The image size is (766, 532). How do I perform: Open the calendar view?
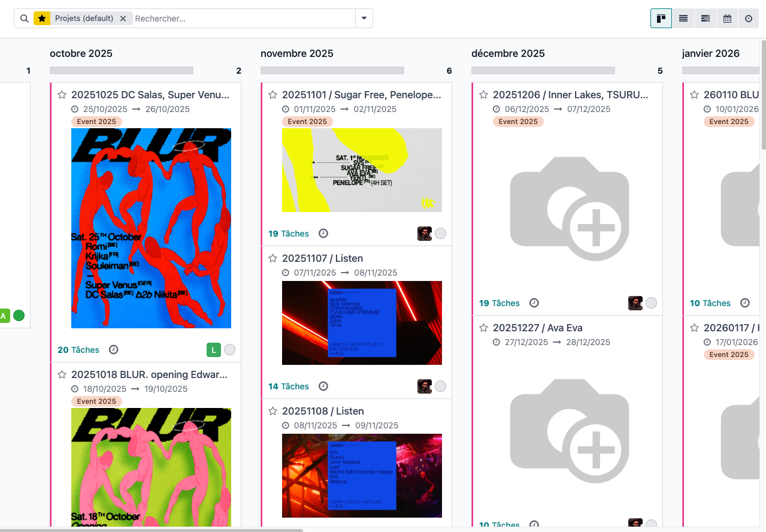coord(727,18)
